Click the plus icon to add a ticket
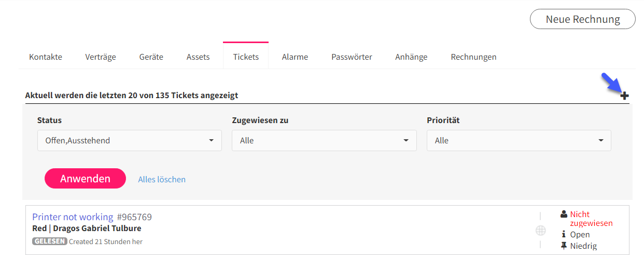Image resolution: width=644 pixels, height=255 pixels. pyautogui.click(x=625, y=96)
